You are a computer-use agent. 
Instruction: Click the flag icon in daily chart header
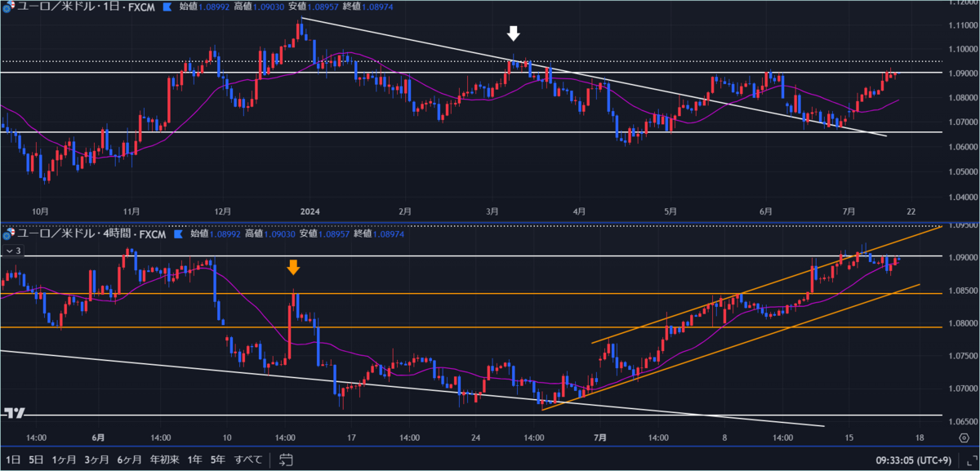click(167, 7)
